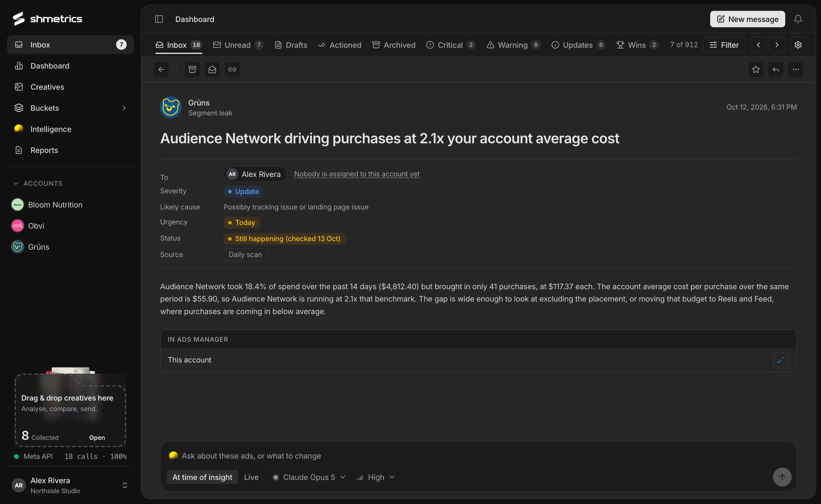This screenshot has height=504, width=821.
Task: Select the Grüns account in sidebar
Action: 70,247
